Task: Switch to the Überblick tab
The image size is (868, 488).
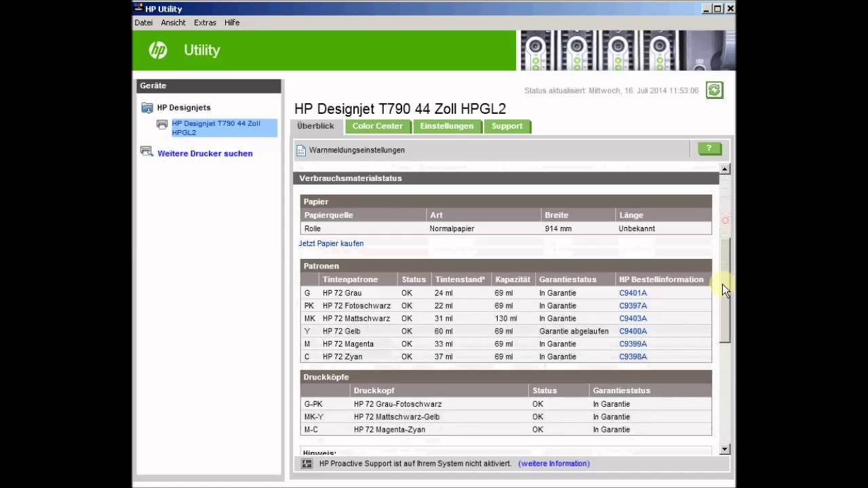Action: coord(316,126)
